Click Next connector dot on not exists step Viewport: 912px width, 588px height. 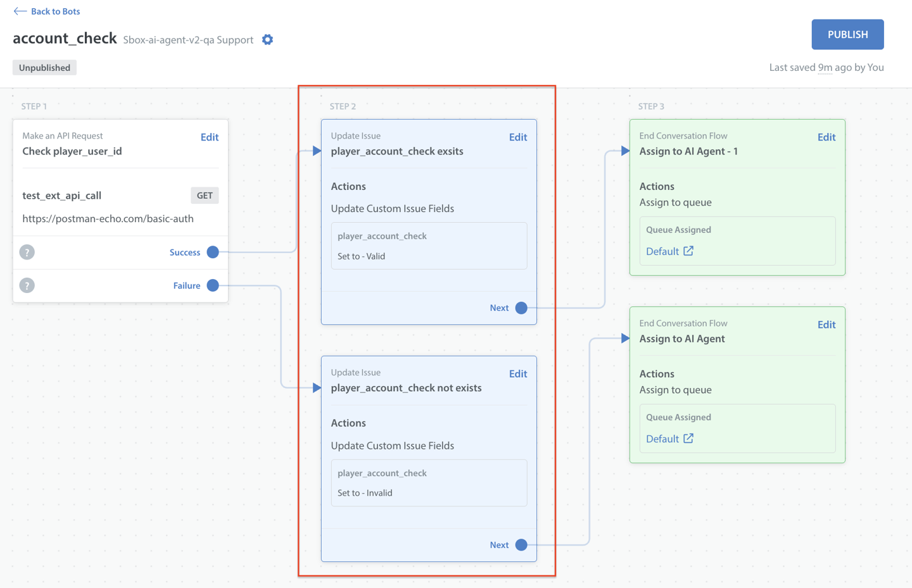click(x=521, y=545)
